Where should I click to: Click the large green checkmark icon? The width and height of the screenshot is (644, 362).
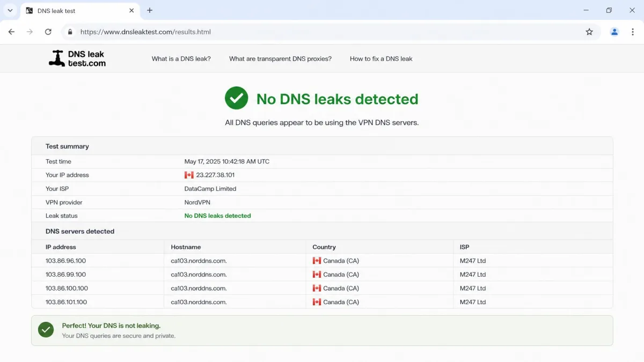click(236, 98)
